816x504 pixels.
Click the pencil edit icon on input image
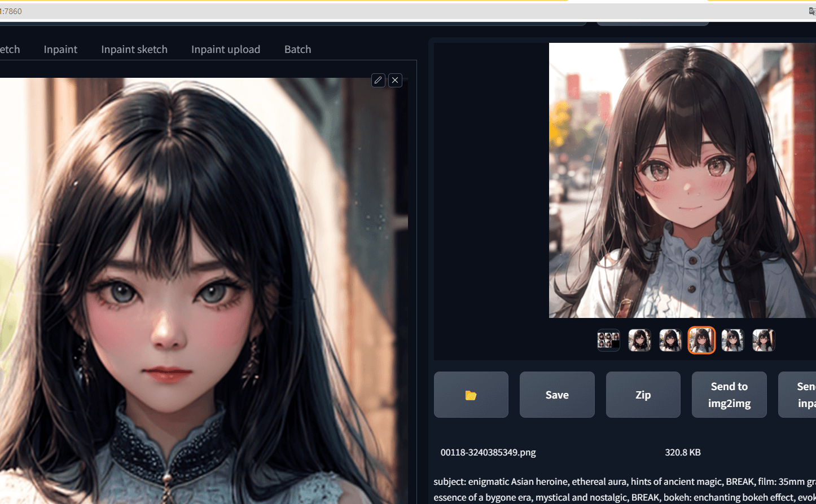click(378, 80)
